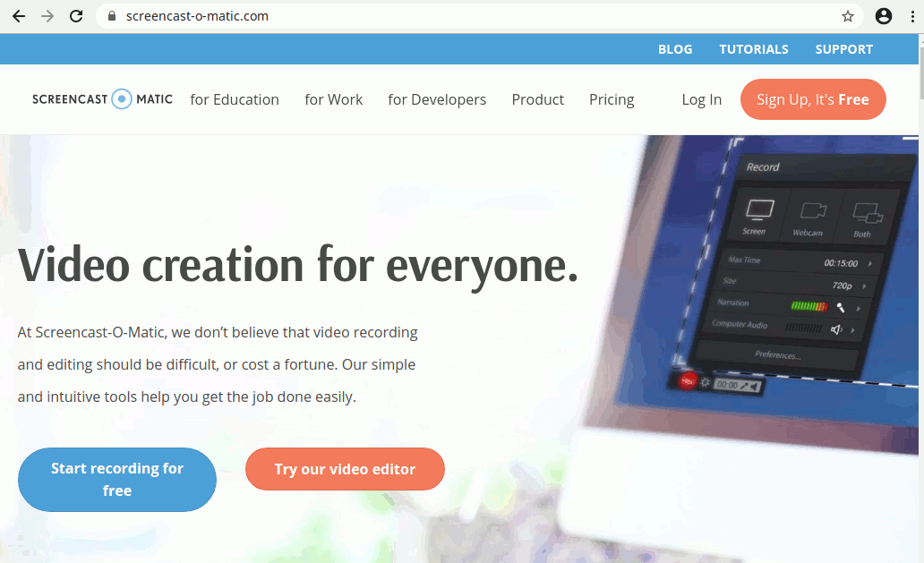
Task: Click the browser back arrow
Action: 19,16
